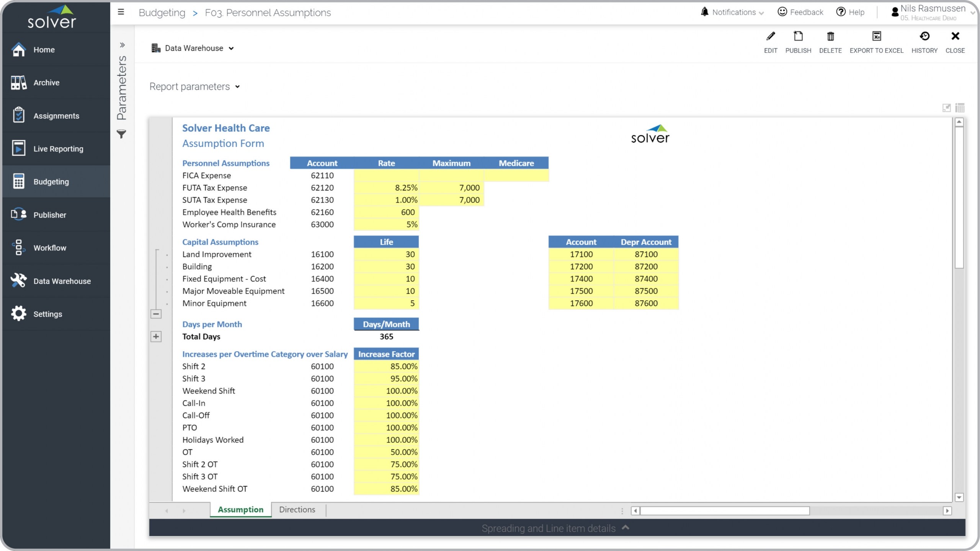
Task: Expand the Parameters panel with the double chevron
Action: click(122, 45)
